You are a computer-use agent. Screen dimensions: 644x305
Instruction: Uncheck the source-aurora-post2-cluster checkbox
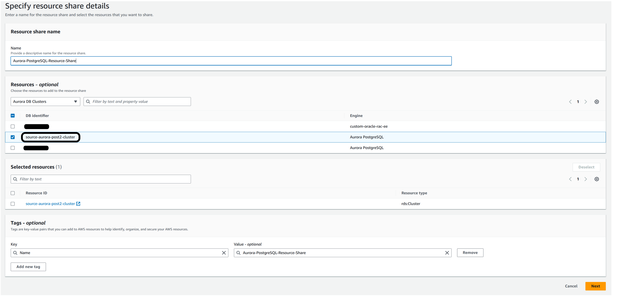tap(13, 137)
